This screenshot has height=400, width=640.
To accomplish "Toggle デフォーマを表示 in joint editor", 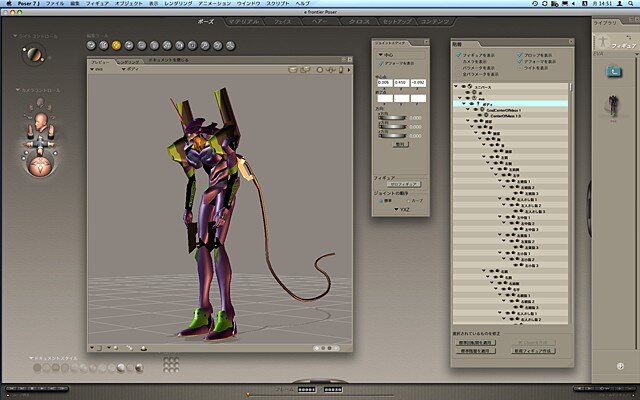I will point(381,63).
